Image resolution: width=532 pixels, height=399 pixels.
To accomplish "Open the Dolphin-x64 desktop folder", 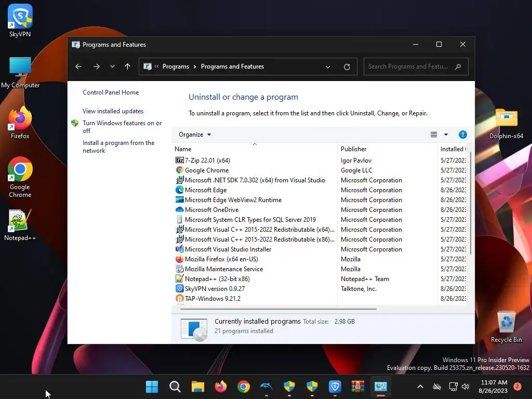I will point(506,124).
